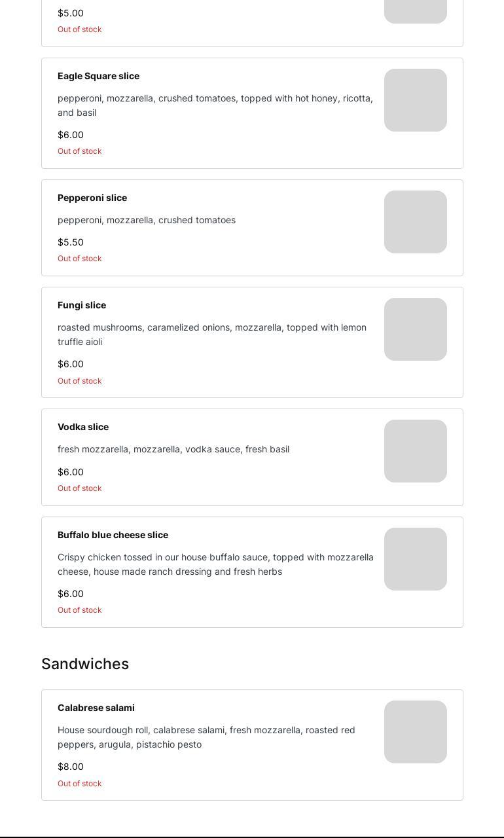Viewport: 504px width, 838px height.
Task: Open the Calabrese salami sandwich title
Action: [96, 708]
